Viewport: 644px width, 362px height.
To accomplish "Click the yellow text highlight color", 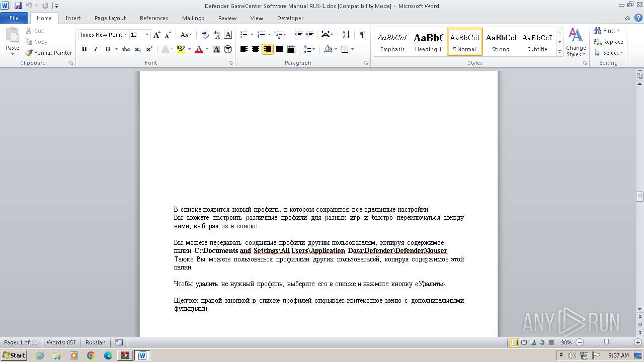I will [x=181, y=49].
